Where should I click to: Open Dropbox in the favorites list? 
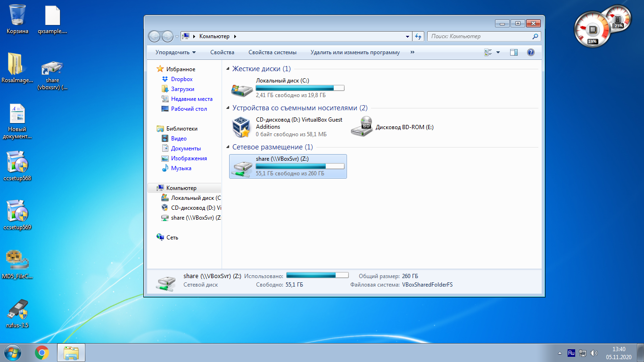pyautogui.click(x=182, y=79)
